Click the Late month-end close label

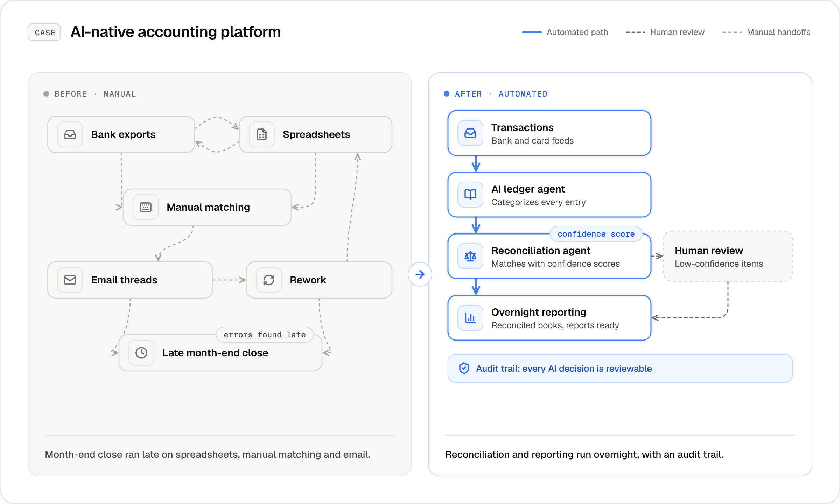click(215, 353)
